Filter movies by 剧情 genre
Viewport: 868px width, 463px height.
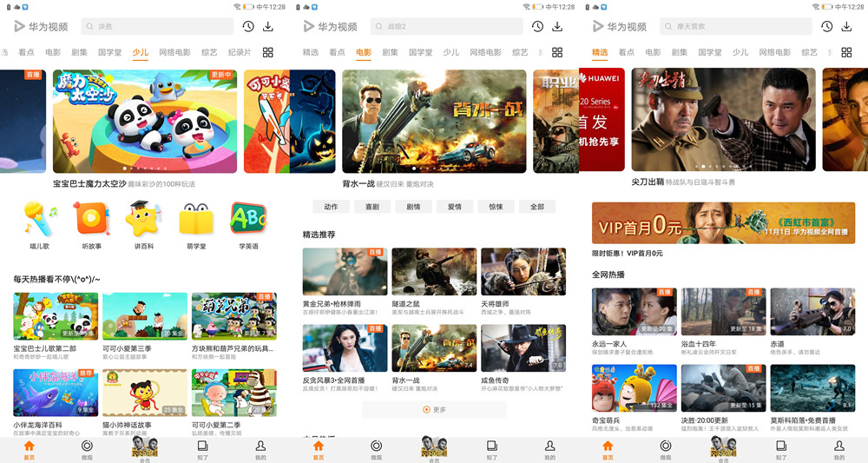coord(413,207)
